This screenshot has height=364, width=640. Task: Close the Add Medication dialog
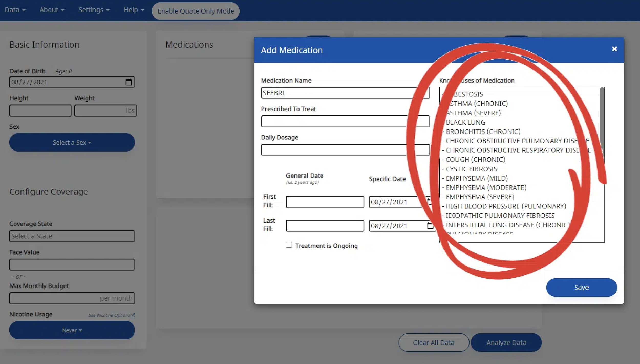[x=614, y=49]
